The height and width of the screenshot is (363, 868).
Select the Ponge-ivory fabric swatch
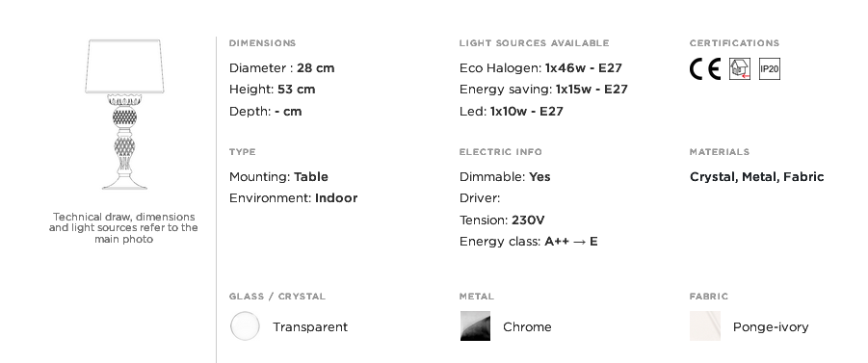point(704,325)
